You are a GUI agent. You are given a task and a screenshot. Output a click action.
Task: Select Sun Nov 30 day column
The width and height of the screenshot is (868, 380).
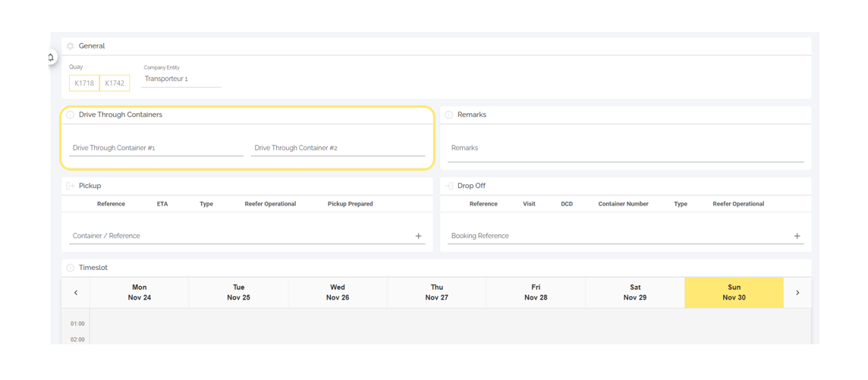[x=734, y=293]
